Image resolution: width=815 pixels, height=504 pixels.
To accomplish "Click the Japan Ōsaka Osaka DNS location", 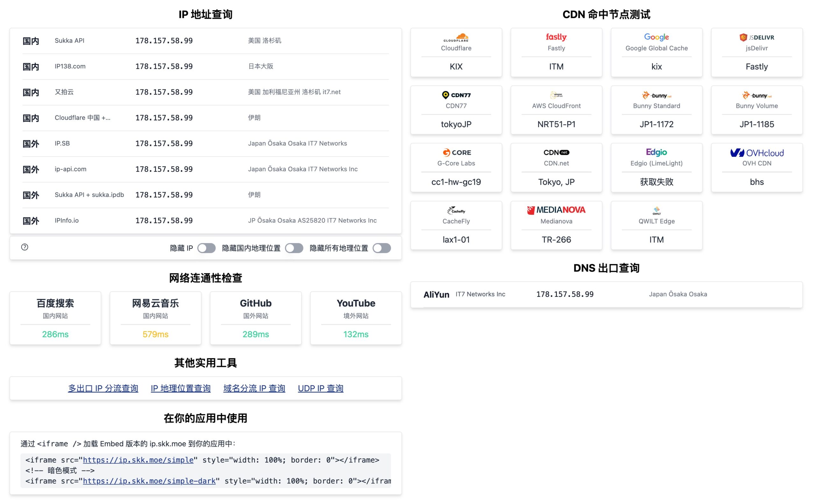I will tap(677, 294).
